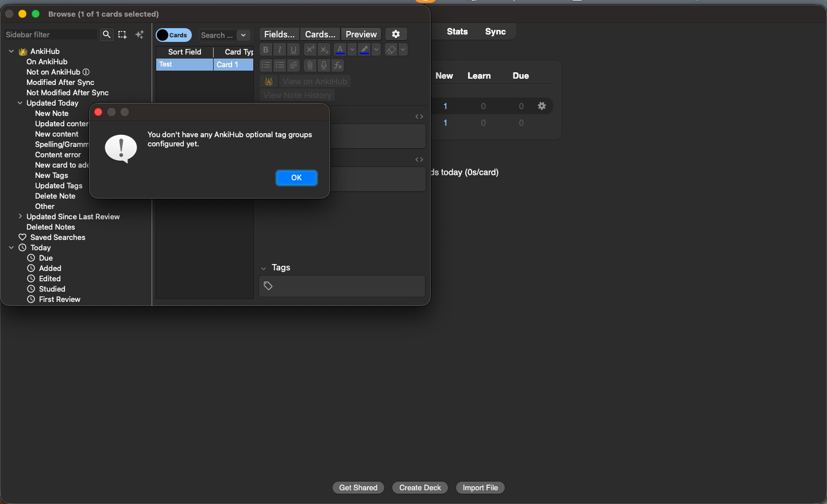This screenshot has height=504, width=827.
Task: Expand Updated Since Last Review node
Action: pyautogui.click(x=20, y=216)
